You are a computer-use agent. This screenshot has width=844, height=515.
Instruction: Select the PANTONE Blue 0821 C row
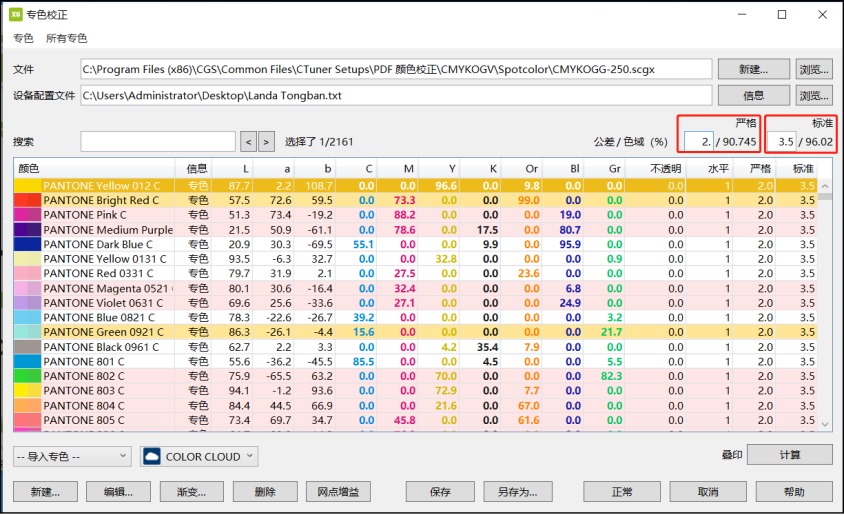(x=416, y=318)
